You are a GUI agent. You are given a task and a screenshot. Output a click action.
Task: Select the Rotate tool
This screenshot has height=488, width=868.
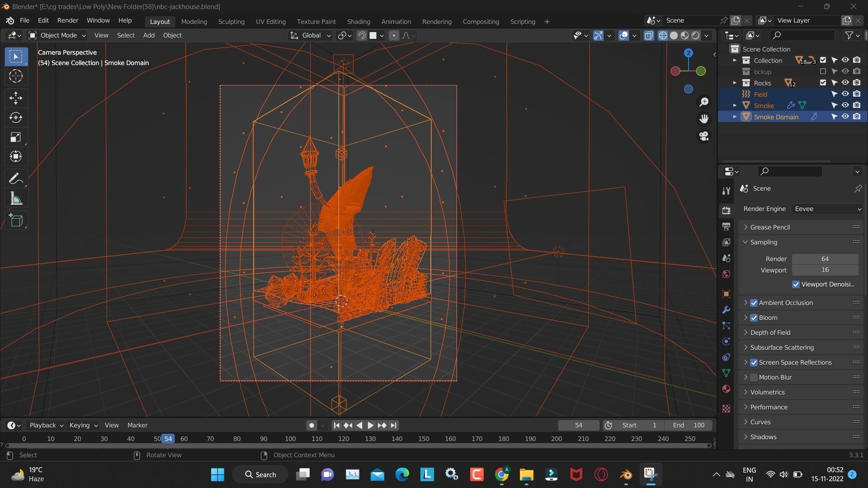tap(16, 118)
